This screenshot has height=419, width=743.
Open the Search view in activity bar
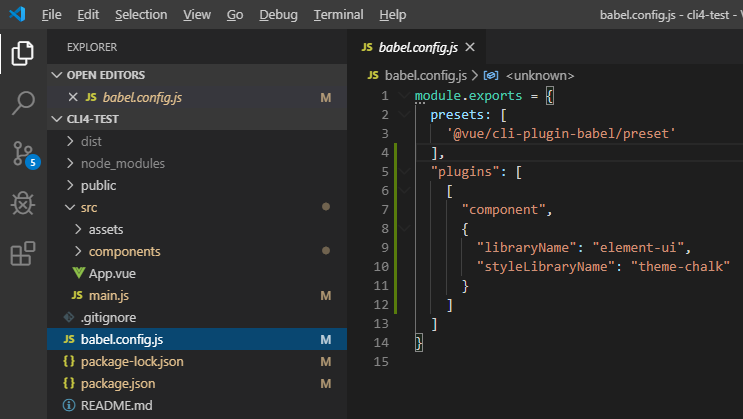click(23, 103)
